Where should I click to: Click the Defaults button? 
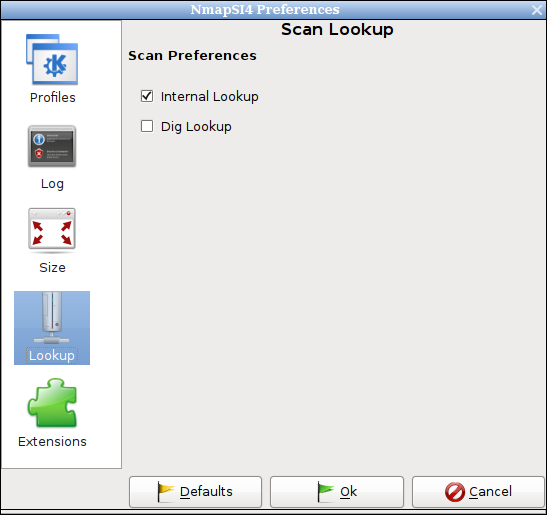[x=195, y=492]
